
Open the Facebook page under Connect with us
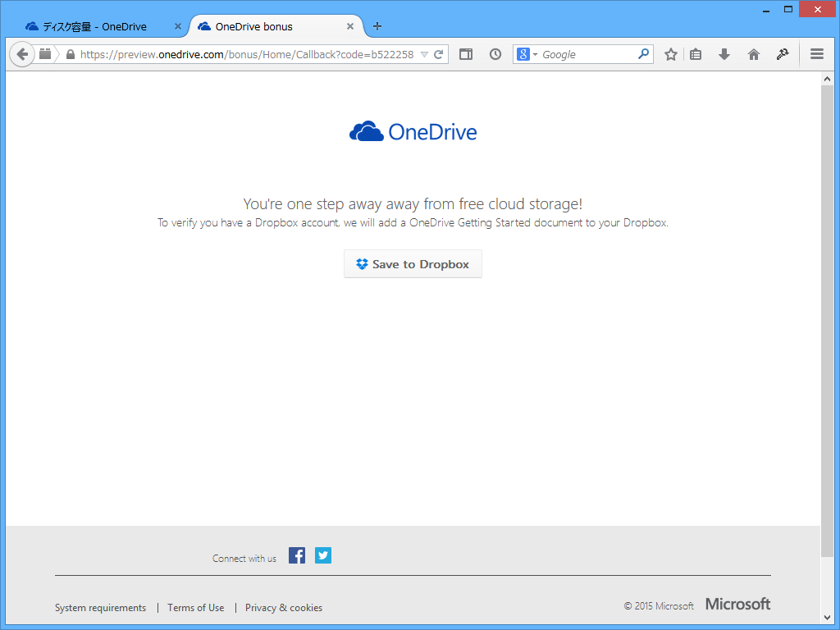click(296, 555)
